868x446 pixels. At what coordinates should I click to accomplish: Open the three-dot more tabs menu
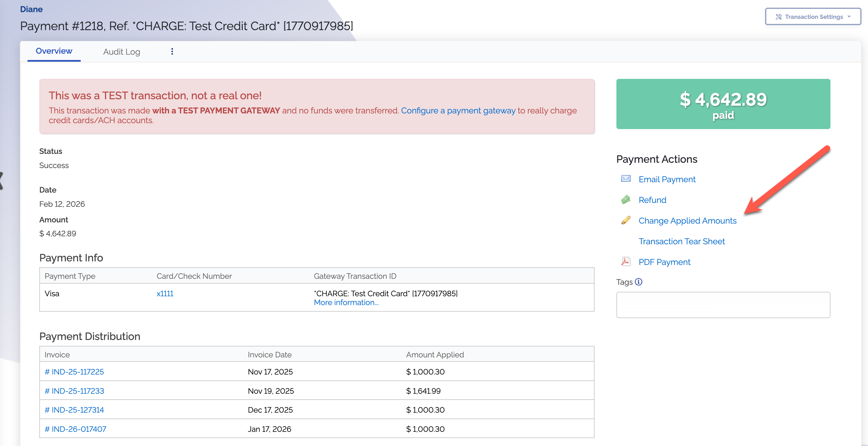(172, 51)
